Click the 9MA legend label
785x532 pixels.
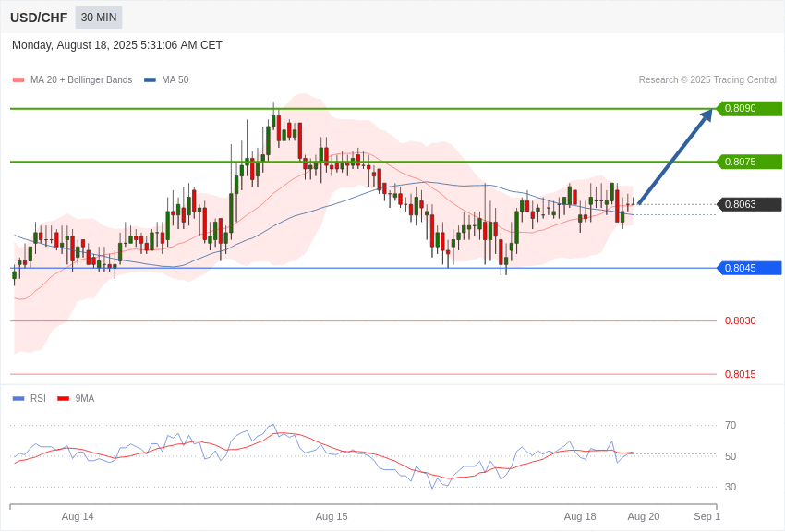point(85,398)
